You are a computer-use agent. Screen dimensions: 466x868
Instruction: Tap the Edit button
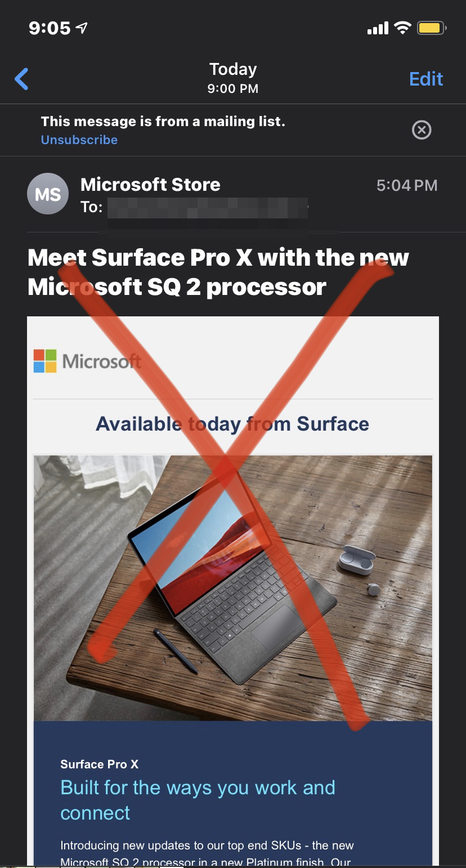point(426,79)
